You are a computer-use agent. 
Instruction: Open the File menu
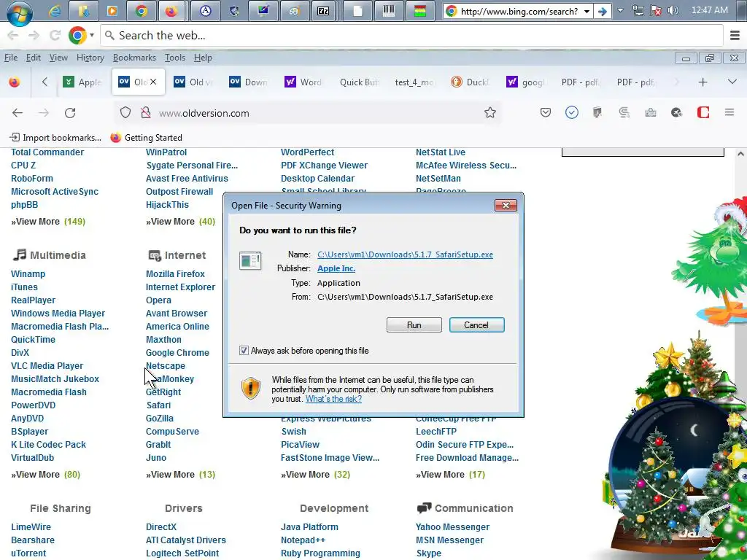coord(11,58)
